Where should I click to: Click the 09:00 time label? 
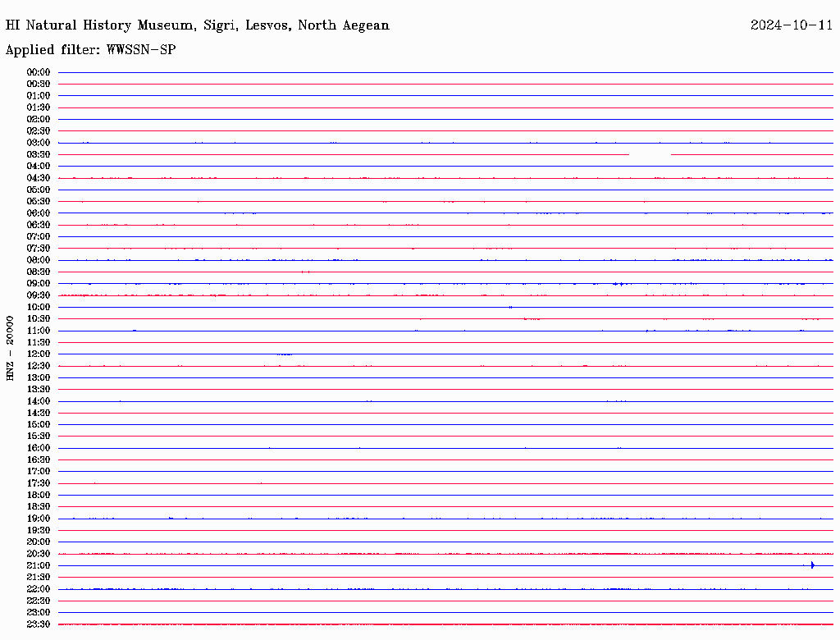[39, 284]
